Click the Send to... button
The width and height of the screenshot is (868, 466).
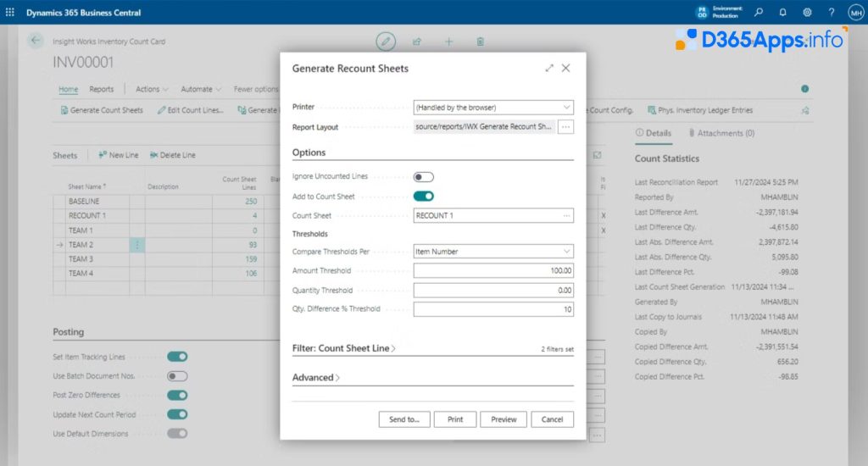tap(404, 419)
